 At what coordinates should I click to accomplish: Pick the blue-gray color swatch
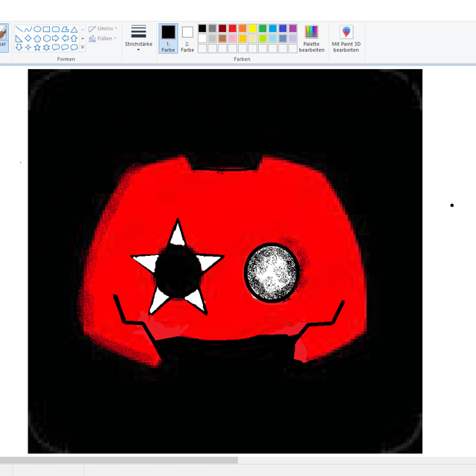click(283, 39)
